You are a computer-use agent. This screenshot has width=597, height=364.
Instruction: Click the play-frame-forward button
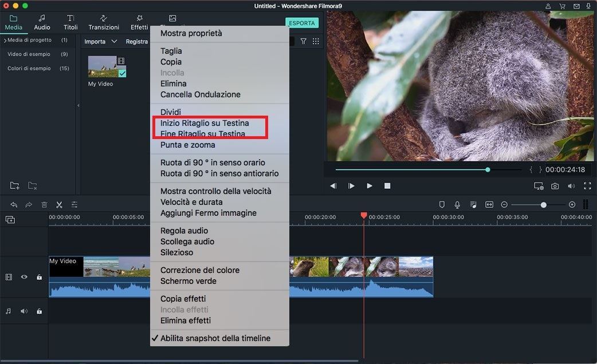point(351,185)
